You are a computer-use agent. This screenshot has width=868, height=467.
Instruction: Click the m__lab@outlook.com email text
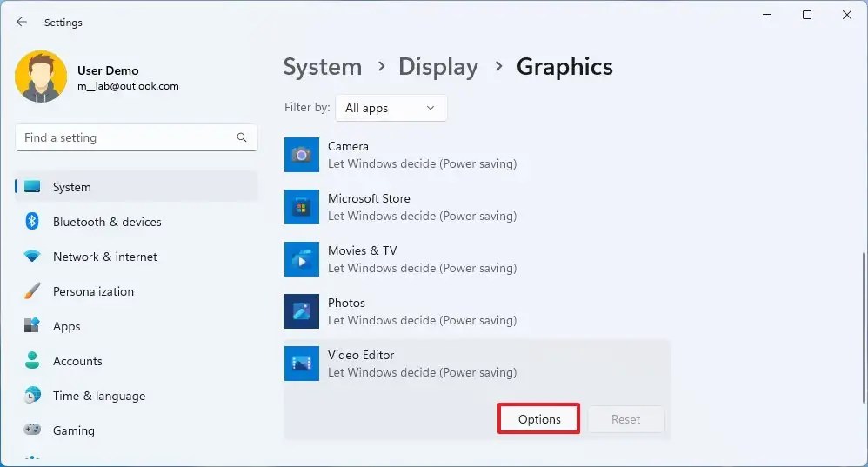click(128, 86)
